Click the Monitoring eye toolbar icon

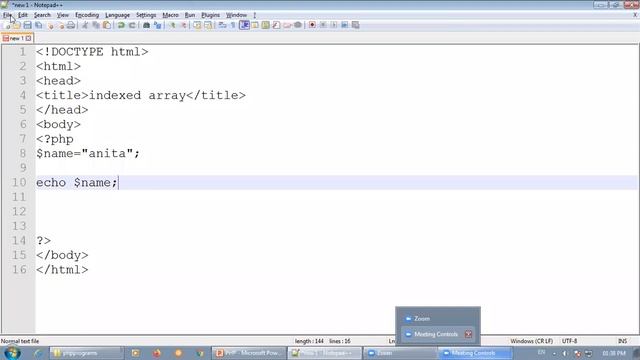298,25
